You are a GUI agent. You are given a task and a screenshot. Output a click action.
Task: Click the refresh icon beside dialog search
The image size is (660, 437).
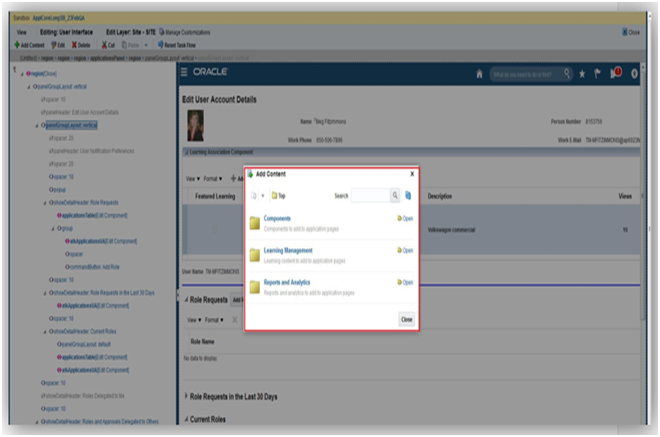408,195
